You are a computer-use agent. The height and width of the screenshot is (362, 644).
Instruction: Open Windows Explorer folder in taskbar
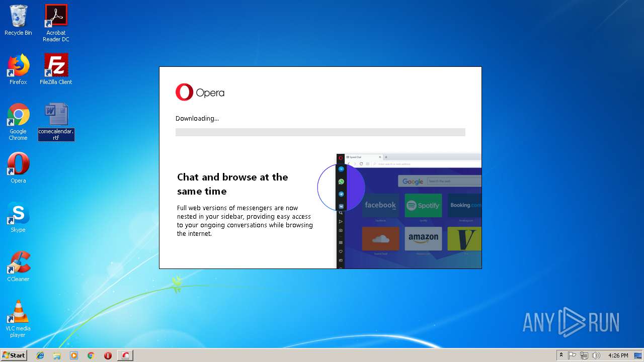click(57, 355)
